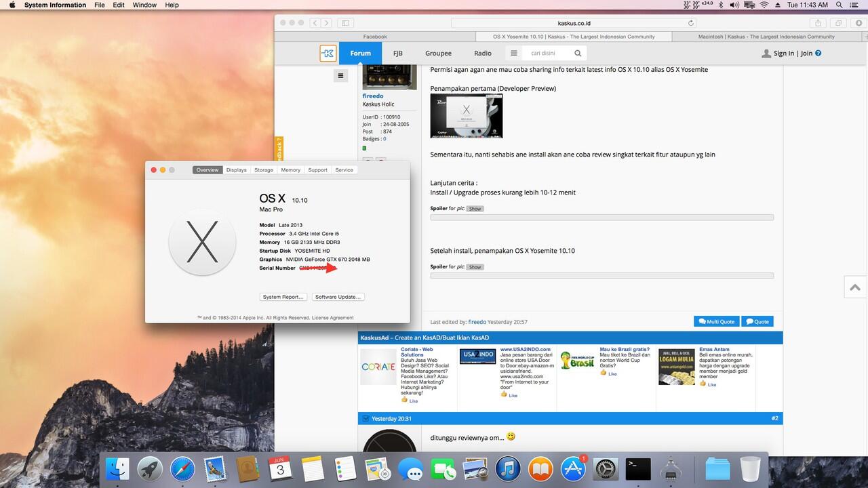This screenshot has height=488, width=868.
Task: Open the Groupee section
Action: click(x=438, y=54)
